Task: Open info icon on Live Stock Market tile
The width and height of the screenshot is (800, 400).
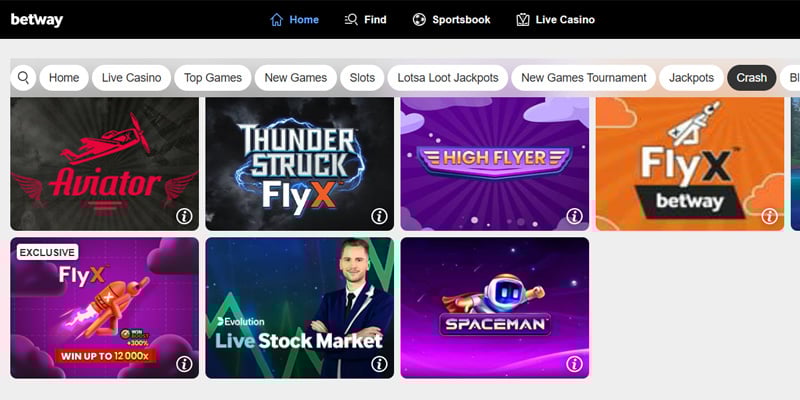Action: [379, 364]
